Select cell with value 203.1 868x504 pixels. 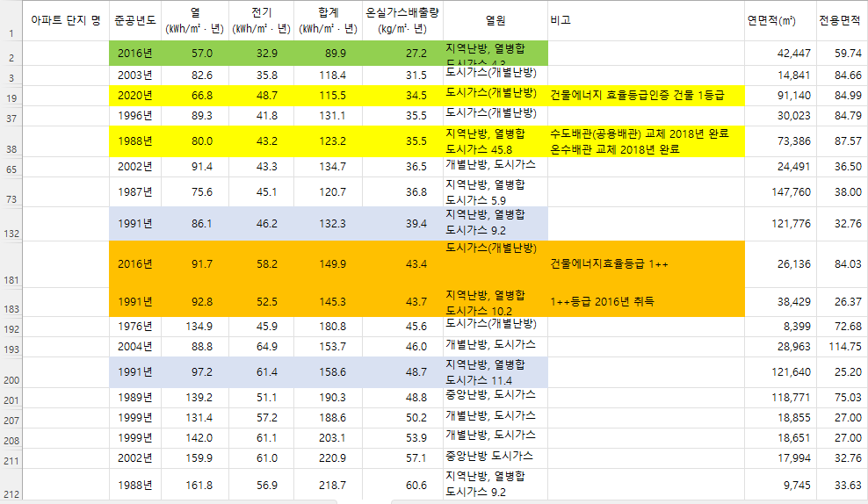point(329,438)
